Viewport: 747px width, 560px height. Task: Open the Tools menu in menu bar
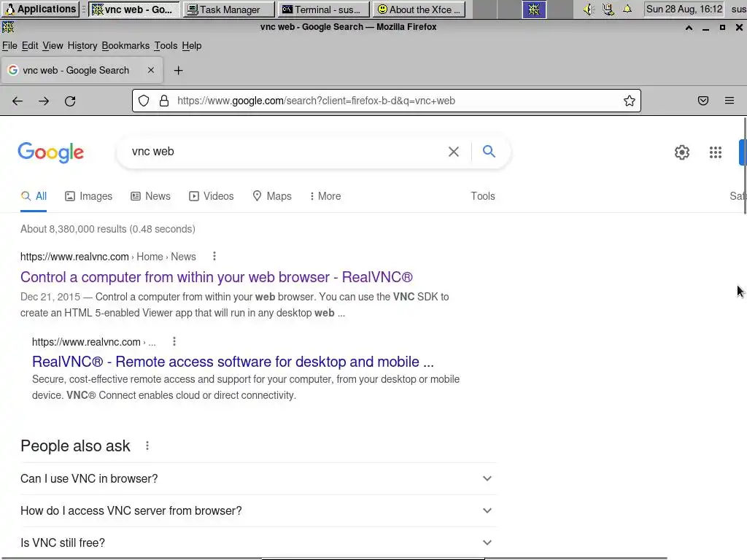[166, 46]
